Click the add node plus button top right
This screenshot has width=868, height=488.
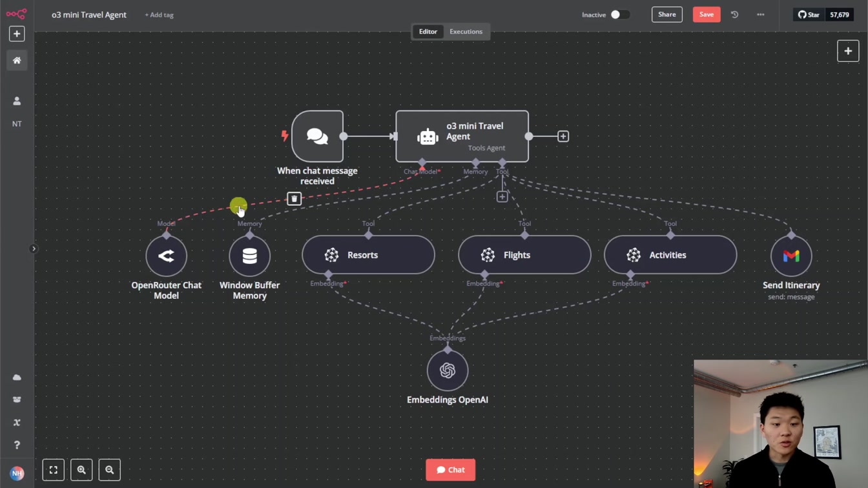pyautogui.click(x=848, y=51)
